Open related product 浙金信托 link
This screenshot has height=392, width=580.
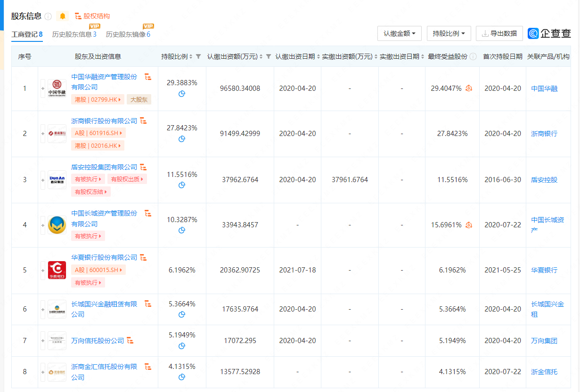click(x=544, y=372)
